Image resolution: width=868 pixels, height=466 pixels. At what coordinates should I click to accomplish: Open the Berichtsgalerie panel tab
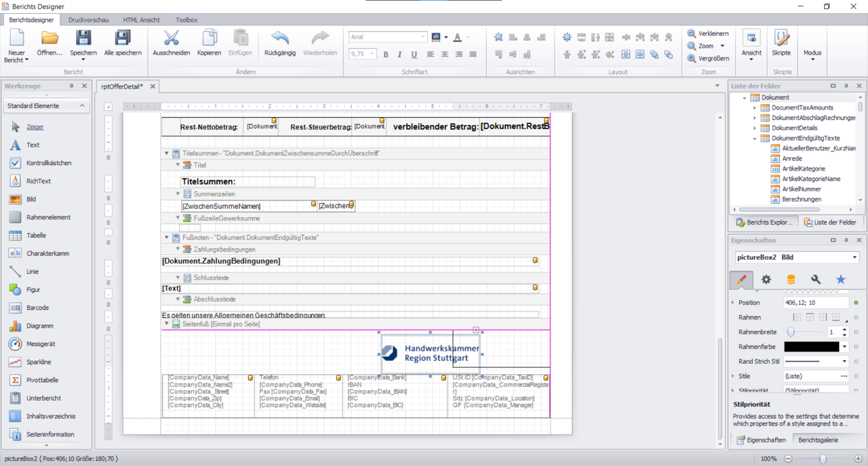pyautogui.click(x=818, y=440)
